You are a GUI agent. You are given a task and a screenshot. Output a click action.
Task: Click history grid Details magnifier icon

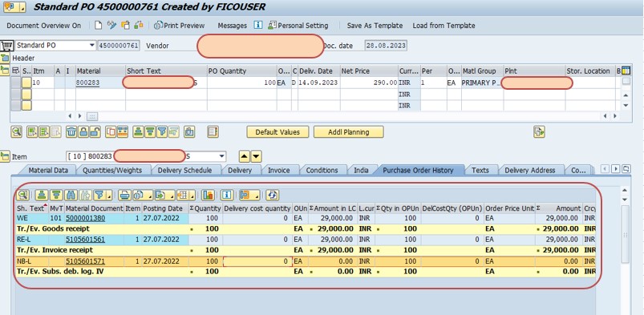pos(22,194)
